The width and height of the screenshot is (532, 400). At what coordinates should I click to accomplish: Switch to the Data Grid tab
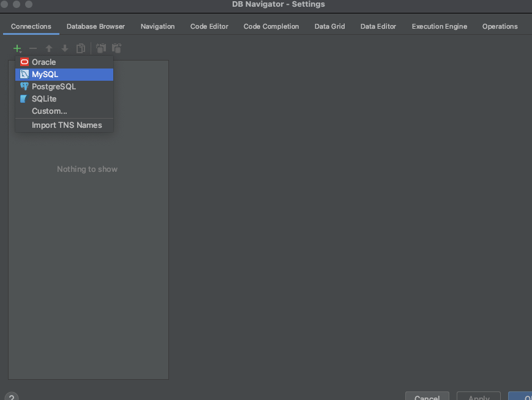pyautogui.click(x=329, y=26)
